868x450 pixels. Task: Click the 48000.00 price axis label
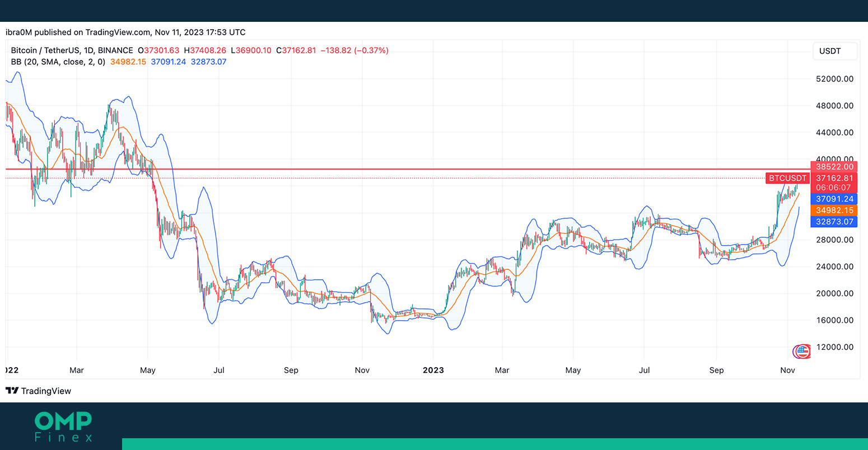pos(834,106)
